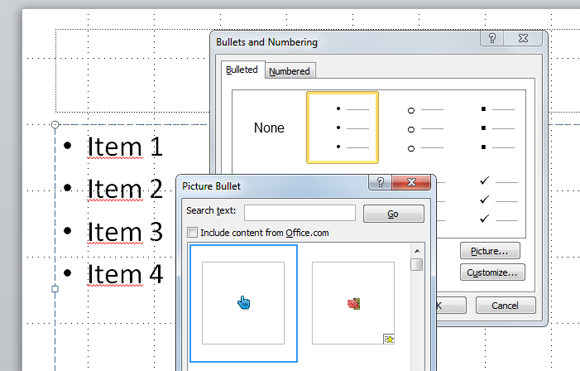
Task: Click the Picture... button
Action: [x=490, y=251]
